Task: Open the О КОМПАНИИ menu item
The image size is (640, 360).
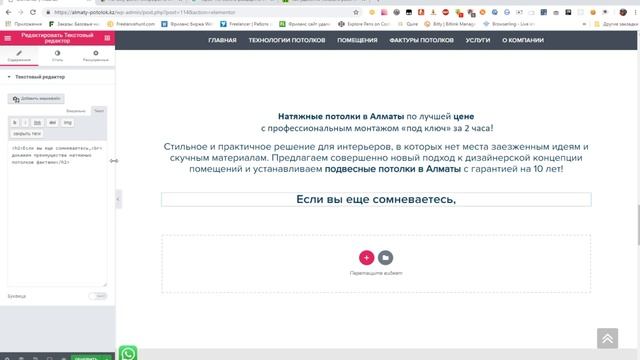Action: pos(523,40)
